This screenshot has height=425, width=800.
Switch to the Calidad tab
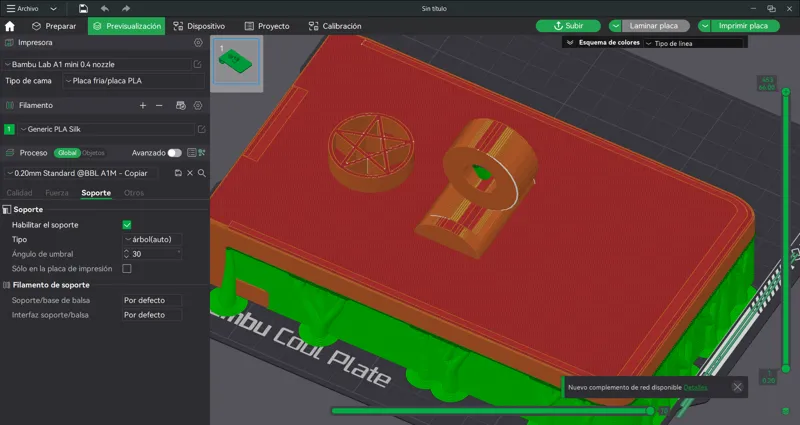pos(19,193)
